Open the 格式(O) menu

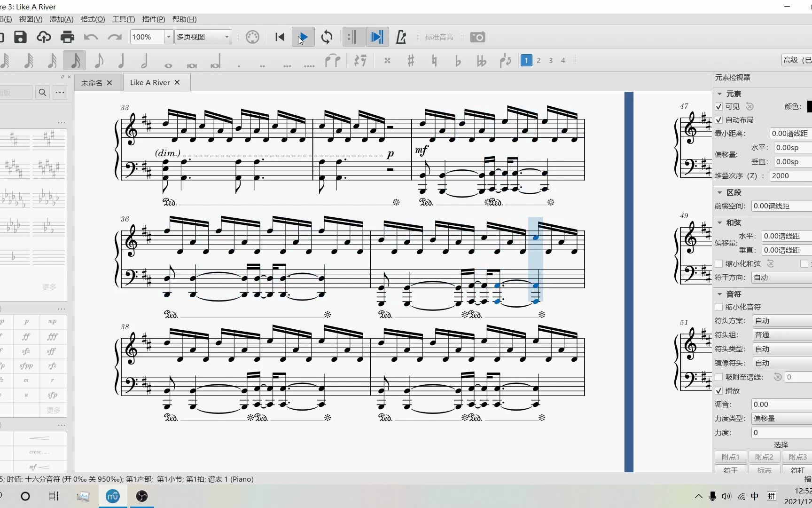click(x=93, y=19)
